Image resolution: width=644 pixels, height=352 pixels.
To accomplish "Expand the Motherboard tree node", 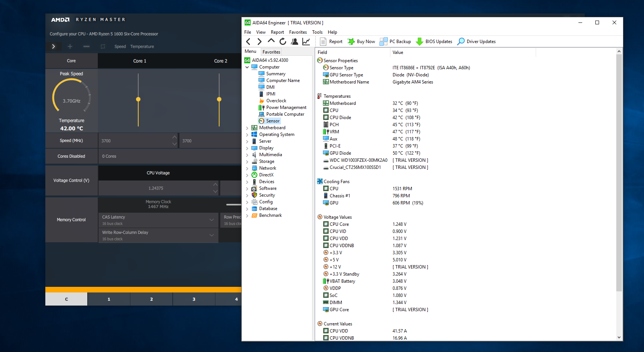I will [x=247, y=128].
